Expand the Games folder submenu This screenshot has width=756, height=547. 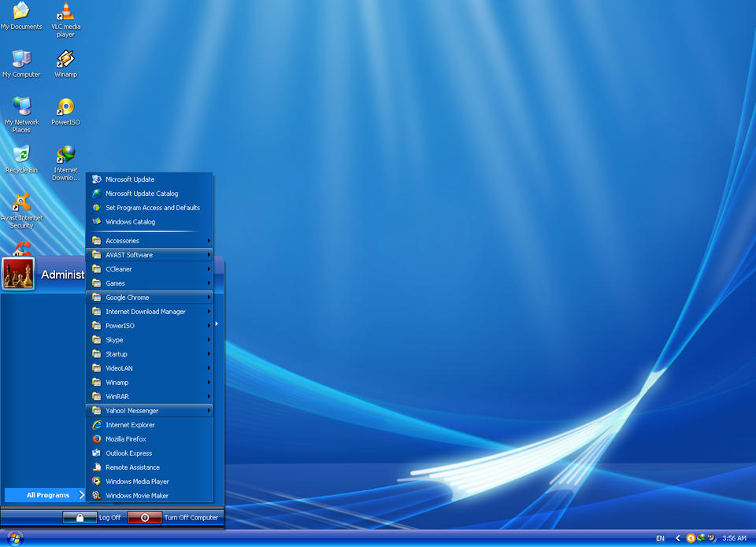(x=150, y=283)
